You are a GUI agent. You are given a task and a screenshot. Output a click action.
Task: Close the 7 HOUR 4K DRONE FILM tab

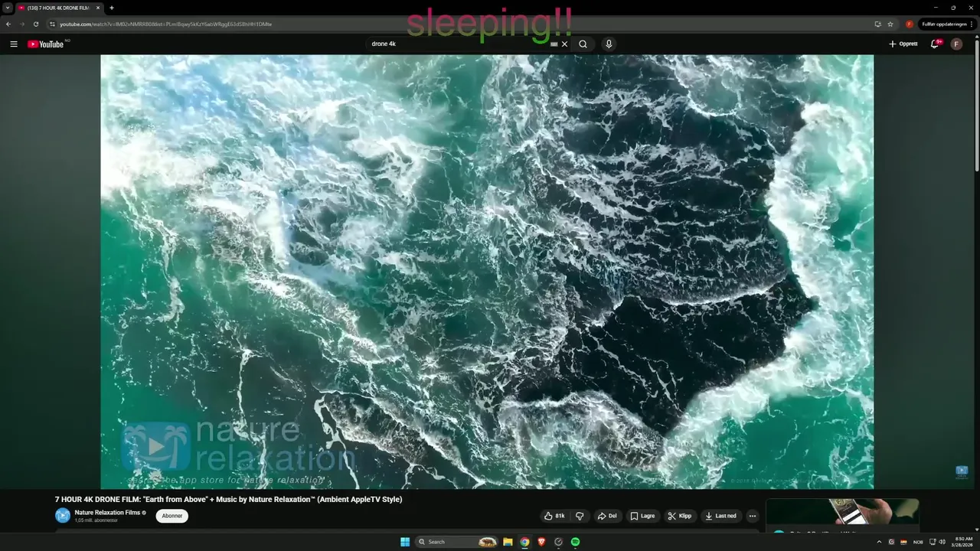[x=98, y=8]
